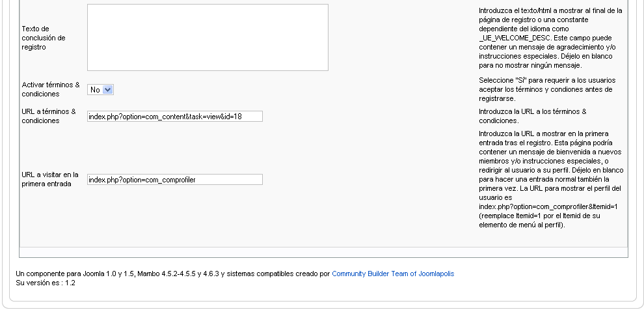Click the Seleccione "Sí" para requerir help text
This screenshot has width=644, height=310.
tap(547, 89)
